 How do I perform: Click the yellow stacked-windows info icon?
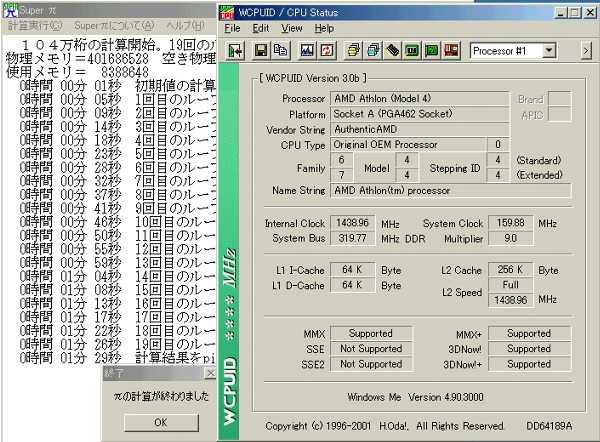[353, 51]
